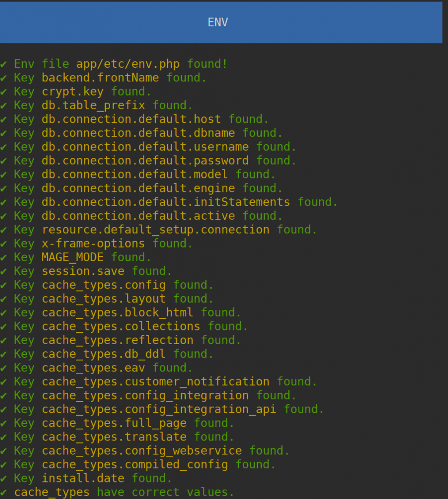Click cache_types.customer_notification key name
Viewport: 448px width, 499px height.
pyautogui.click(x=156, y=382)
